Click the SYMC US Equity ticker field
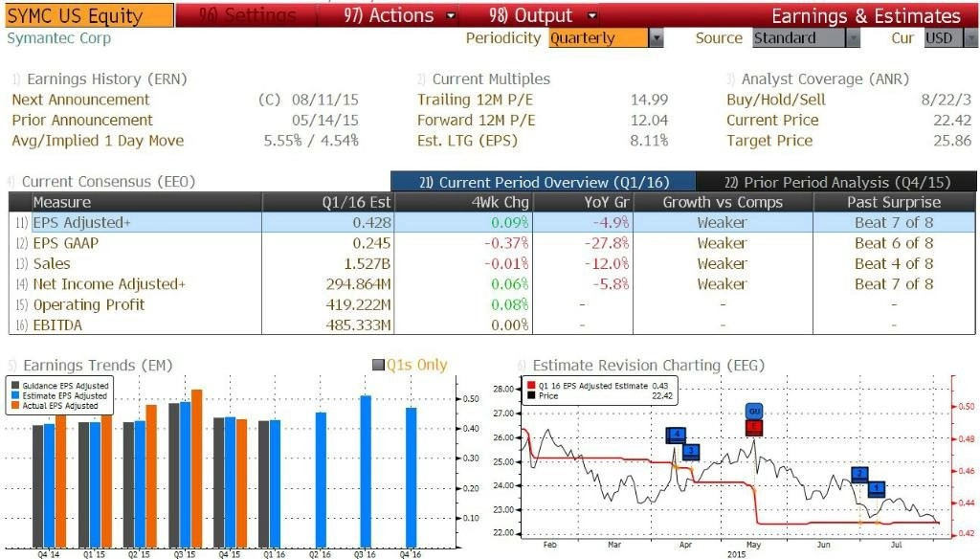Screen dimensions: 980x559 coord(89,15)
